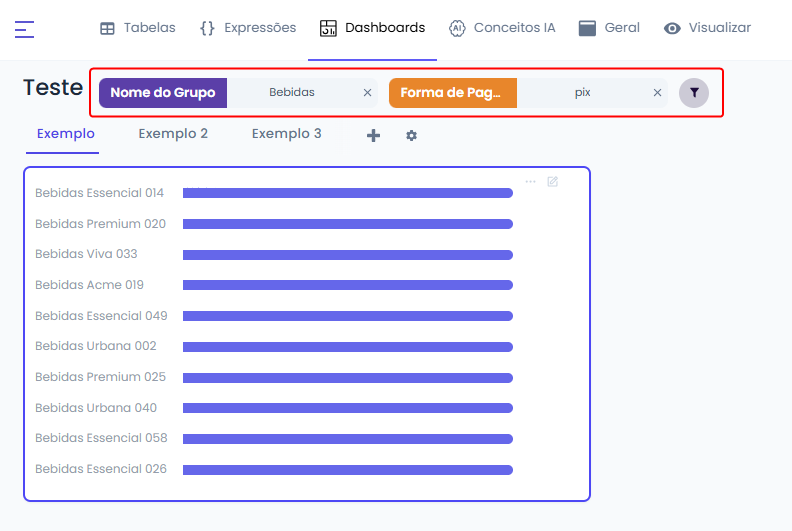Click the Bebidas Essencial 058 label

(x=101, y=438)
